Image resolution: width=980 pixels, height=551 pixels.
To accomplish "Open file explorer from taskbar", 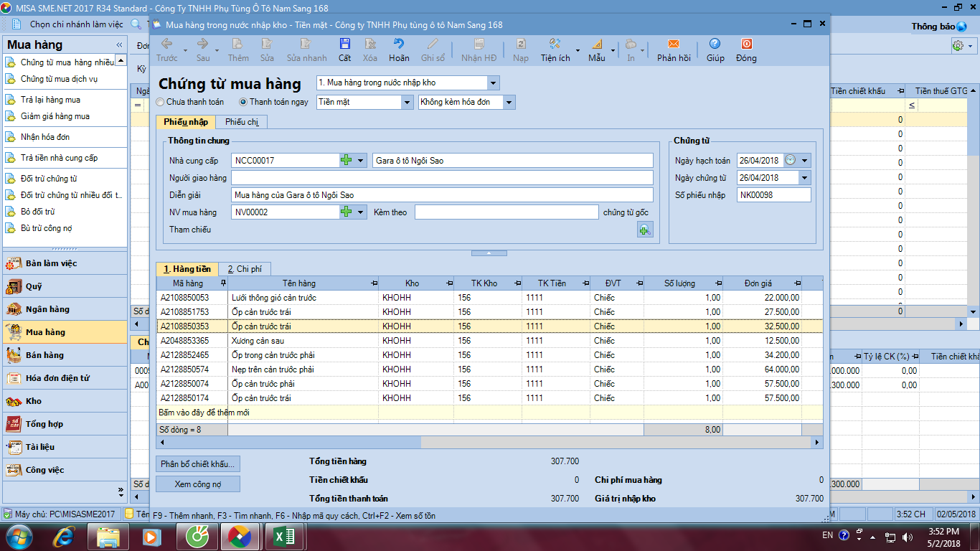I will (x=109, y=537).
